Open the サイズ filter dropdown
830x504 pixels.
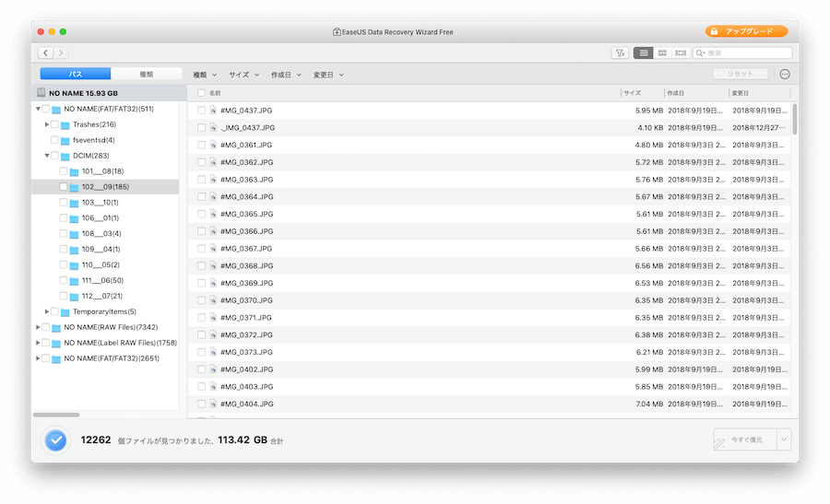click(x=243, y=75)
